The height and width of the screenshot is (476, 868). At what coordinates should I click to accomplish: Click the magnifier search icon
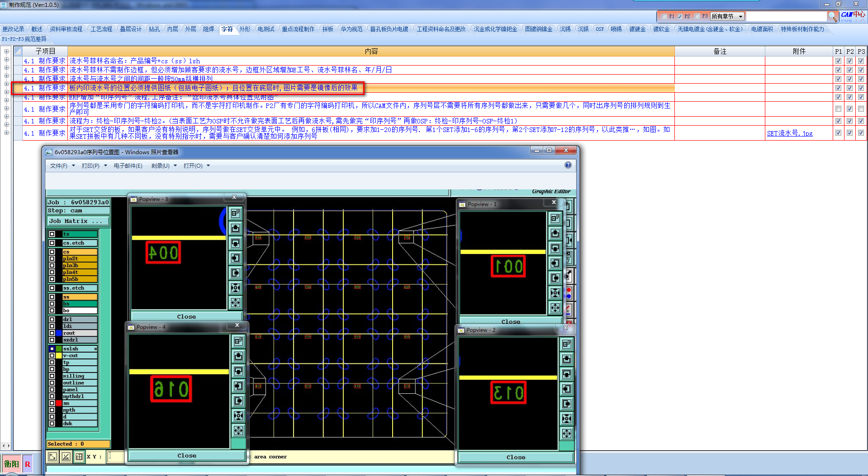point(832,16)
